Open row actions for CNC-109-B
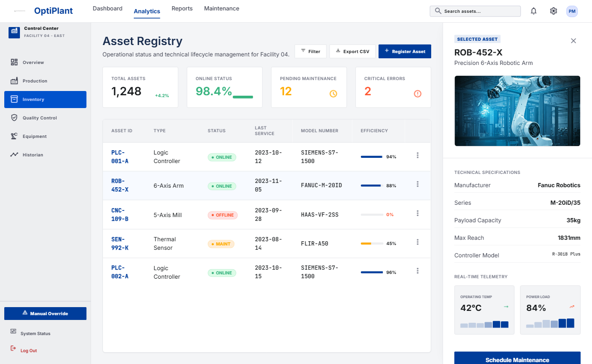The width and height of the screenshot is (592, 364). [417, 213]
